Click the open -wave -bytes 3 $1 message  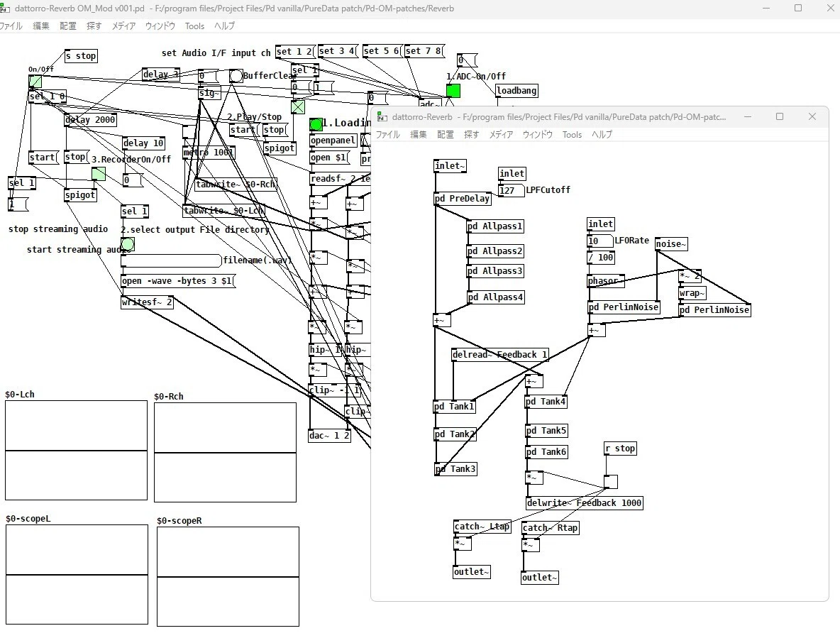(178, 281)
